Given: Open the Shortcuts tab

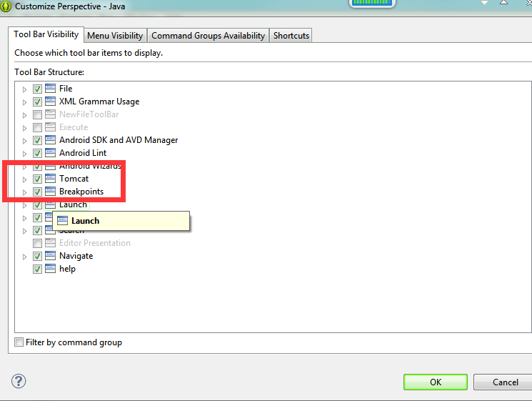Looking at the screenshot, I should coord(291,36).
